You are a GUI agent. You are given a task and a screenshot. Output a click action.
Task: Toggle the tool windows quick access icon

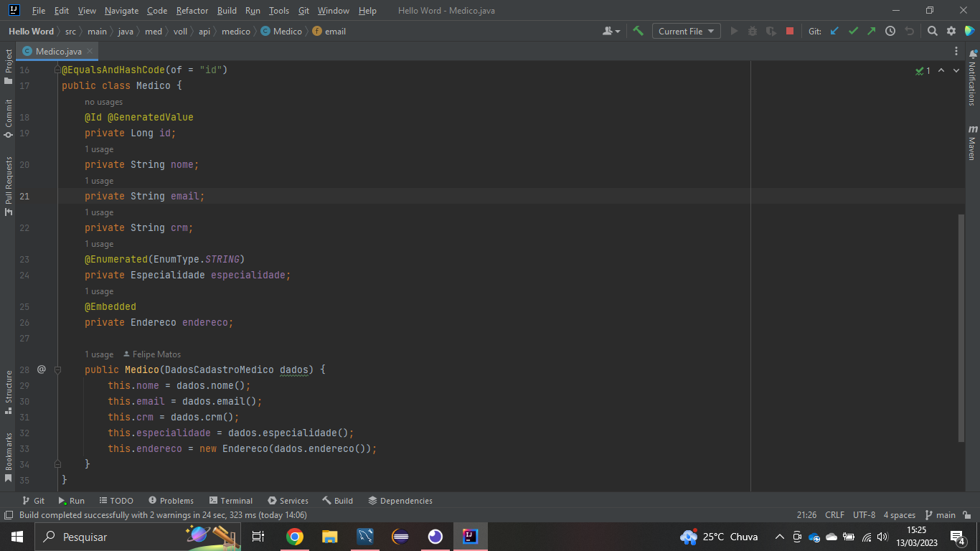[x=8, y=515]
